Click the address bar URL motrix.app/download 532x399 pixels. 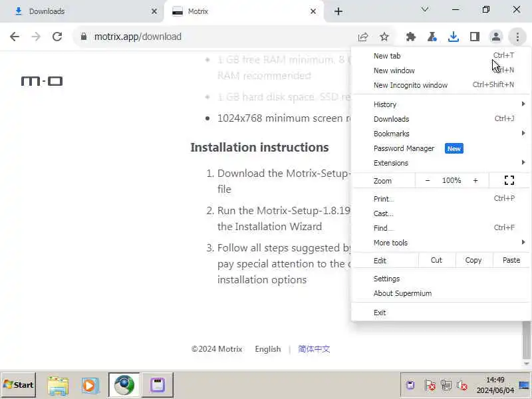(138, 37)
